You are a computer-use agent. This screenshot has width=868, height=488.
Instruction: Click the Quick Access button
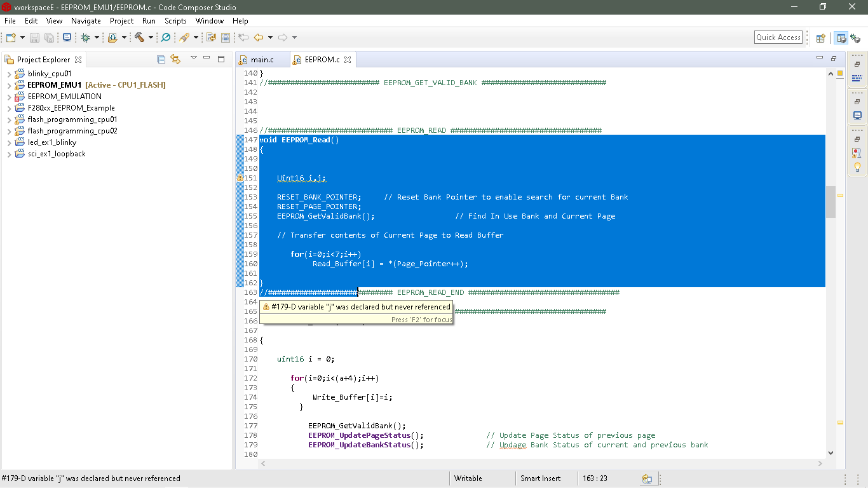pyautogui.click(x=778, y=37)
